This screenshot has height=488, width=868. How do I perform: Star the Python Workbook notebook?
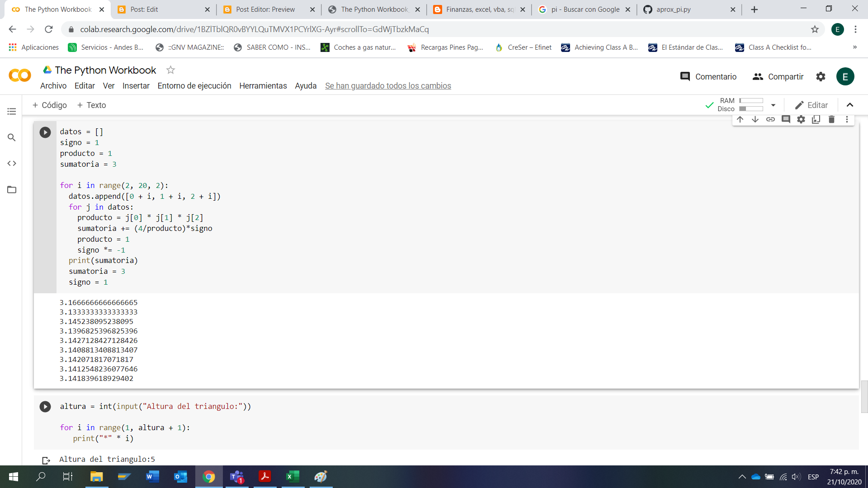(170, 70)
